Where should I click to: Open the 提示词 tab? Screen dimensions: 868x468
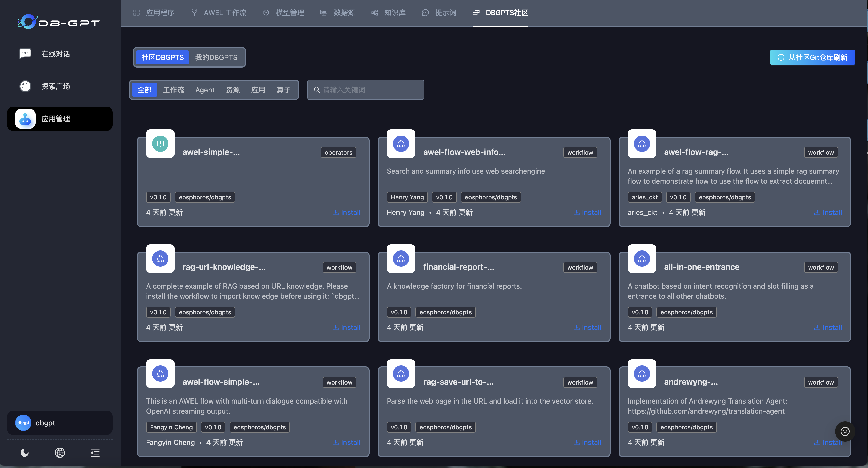(439, 13)
